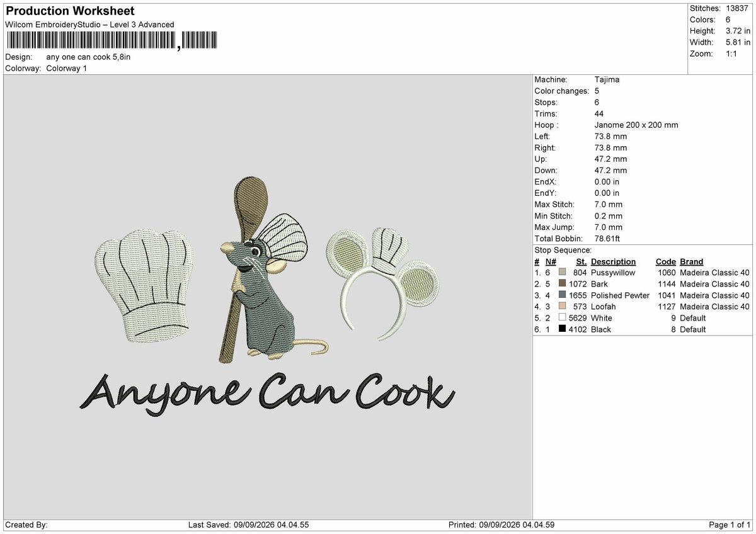The width and height of the screenshot is (756, 534).
Task: Click the code 1060 in the stop sequence
Action: [666, 273]
